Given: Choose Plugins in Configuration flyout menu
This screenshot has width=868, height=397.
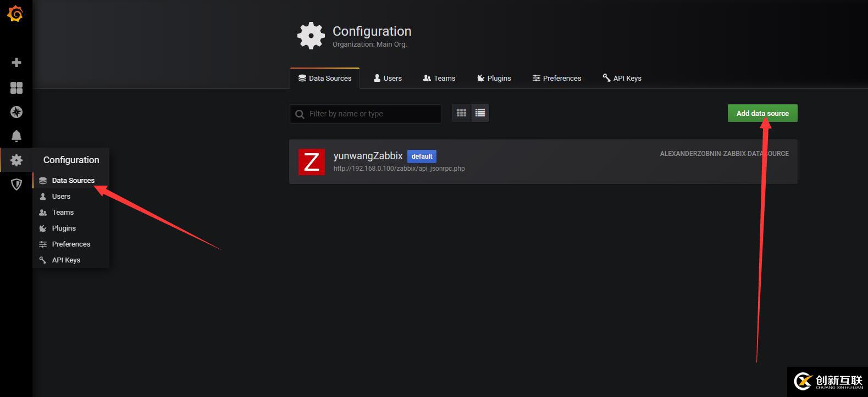Looking at the screenshot, I should 71,228.
